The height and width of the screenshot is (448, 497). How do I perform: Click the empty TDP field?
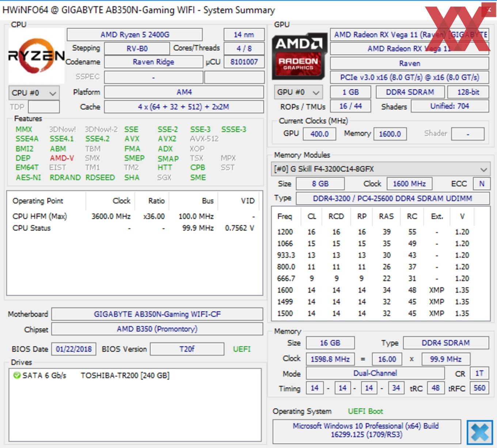pos(44,107)
